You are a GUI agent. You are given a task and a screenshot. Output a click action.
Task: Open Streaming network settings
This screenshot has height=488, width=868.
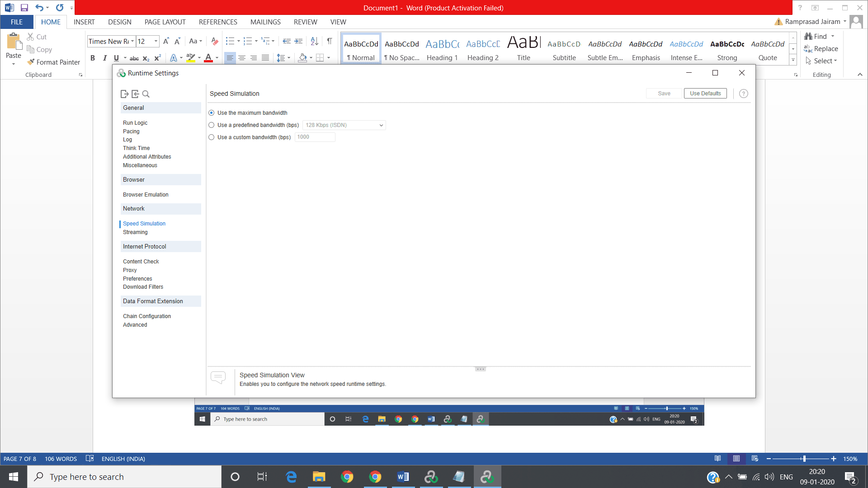tap(135, 232)
